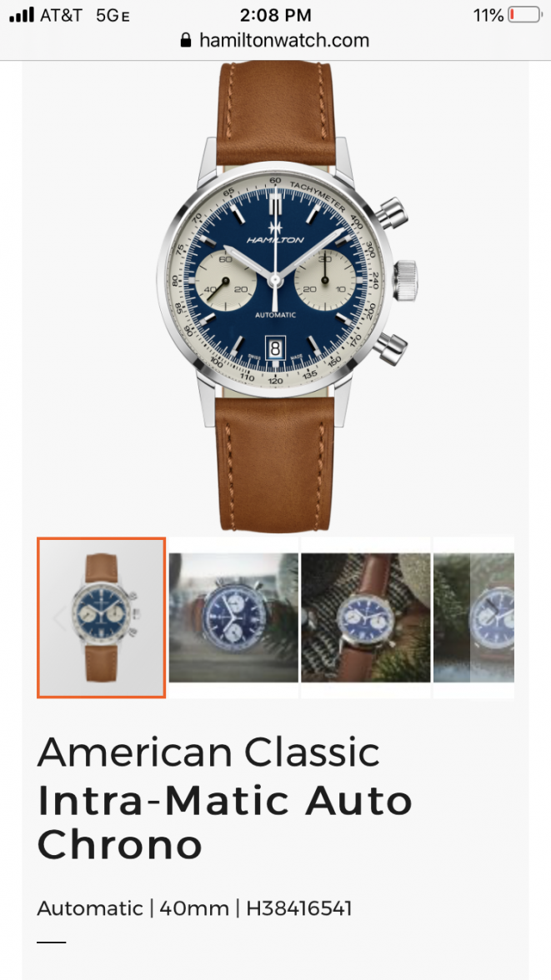Select the third thumbnail with tweed fabric

(366, 617)
